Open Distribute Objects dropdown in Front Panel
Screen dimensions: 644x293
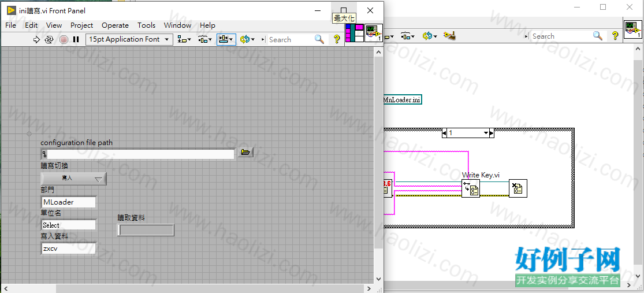click(x=205, y=39)
